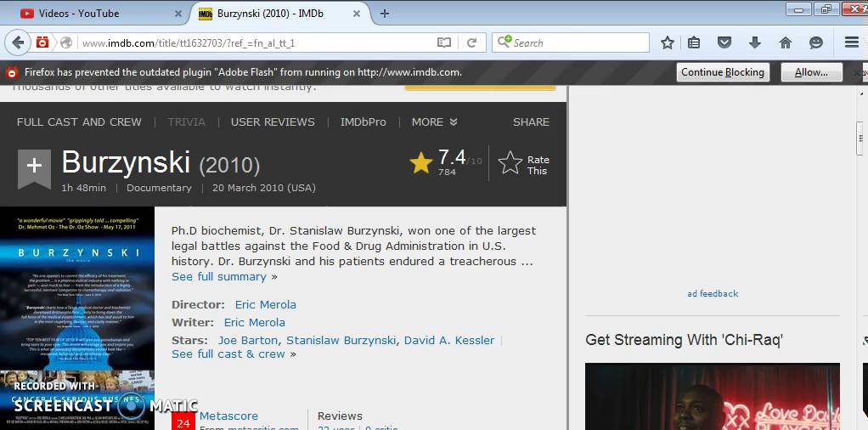Expand the MORE dropdown in title bar
868x430 pixels.
[x=434, y=122]
